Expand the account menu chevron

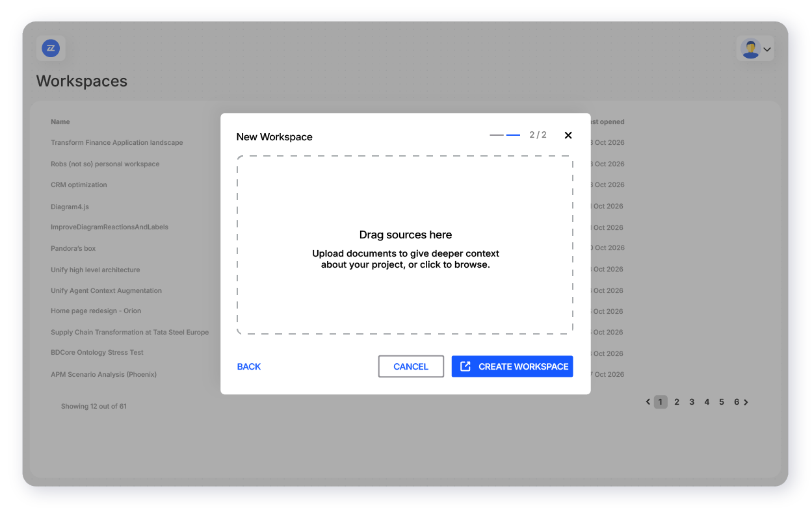point(767,49)
